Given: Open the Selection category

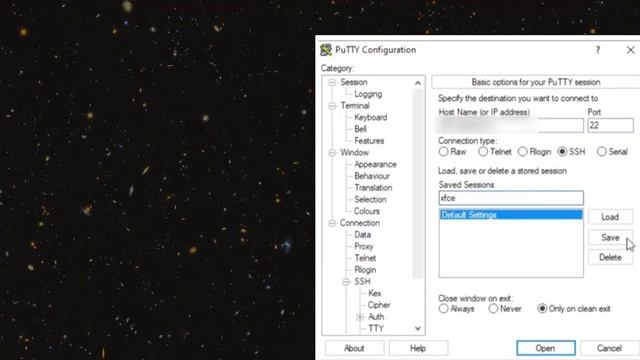Looking at the screenshot, I should click(370, 200).
